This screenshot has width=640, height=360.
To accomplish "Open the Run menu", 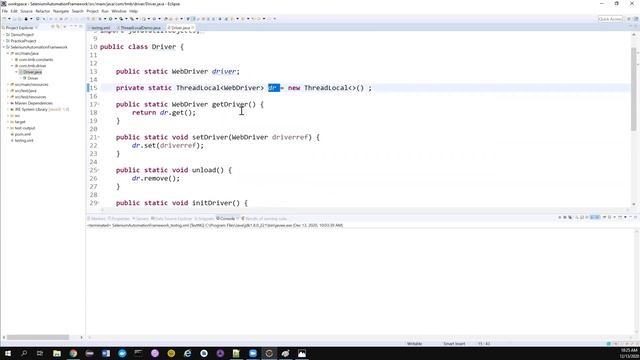I will coord(105,11).
